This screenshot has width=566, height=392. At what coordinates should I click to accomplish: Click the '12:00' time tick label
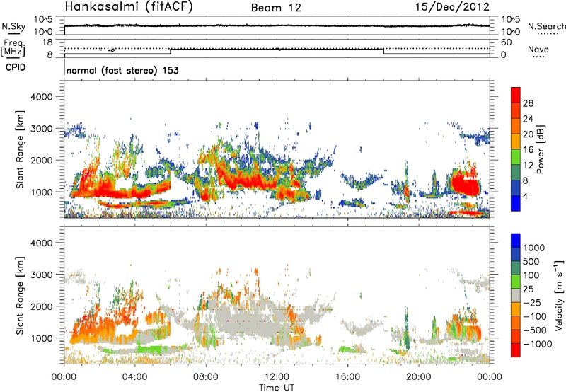coord(277,377)
